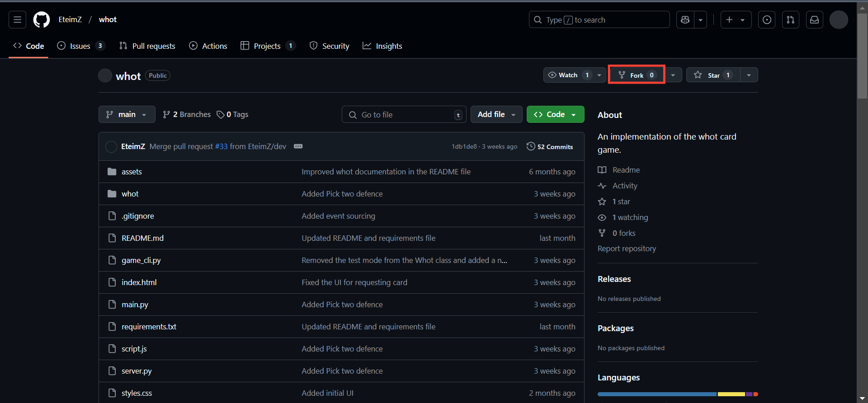Open the Actions tab
868x403 pixels.
coord(208,46)
